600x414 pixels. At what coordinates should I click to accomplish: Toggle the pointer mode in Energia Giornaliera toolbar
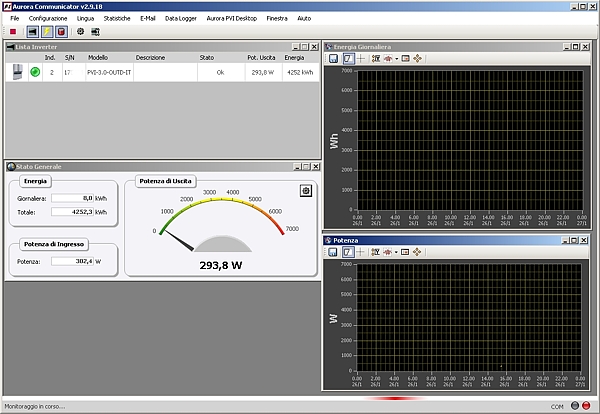pos(348,59)
